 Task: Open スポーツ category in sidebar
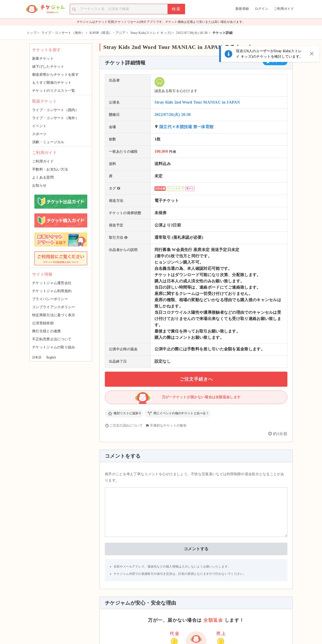tap(39, 134)
